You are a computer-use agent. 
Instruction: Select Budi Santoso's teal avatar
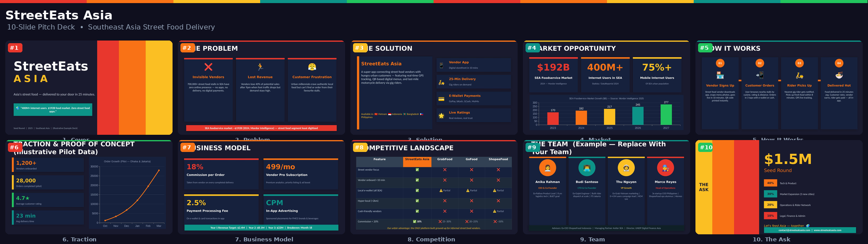click(x=587, y=168)
